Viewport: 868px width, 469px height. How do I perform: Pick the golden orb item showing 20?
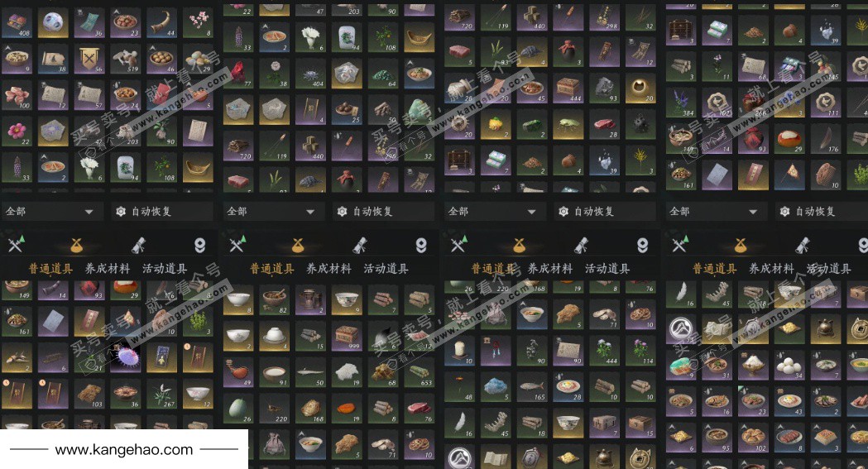coord(640,89)
